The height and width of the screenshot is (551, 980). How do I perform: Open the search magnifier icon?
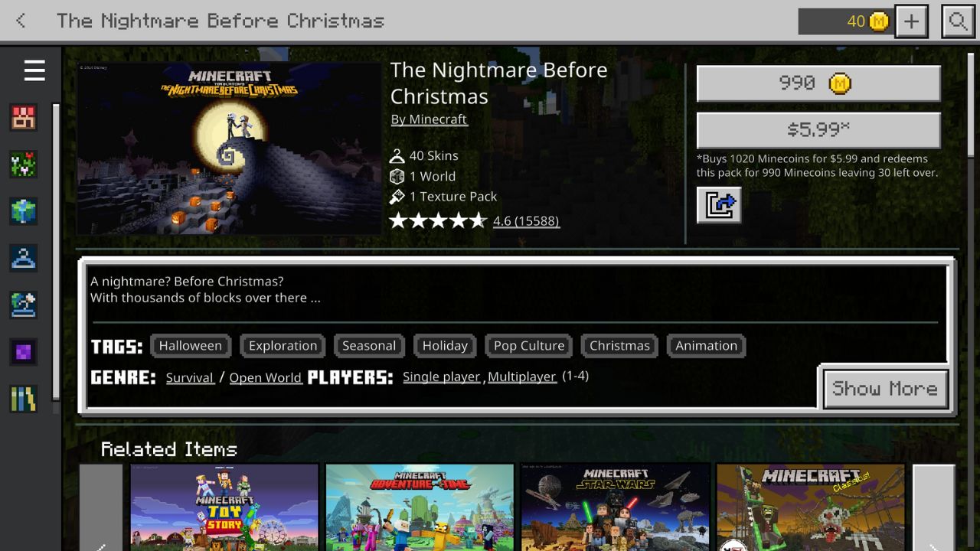pos(958,21)
